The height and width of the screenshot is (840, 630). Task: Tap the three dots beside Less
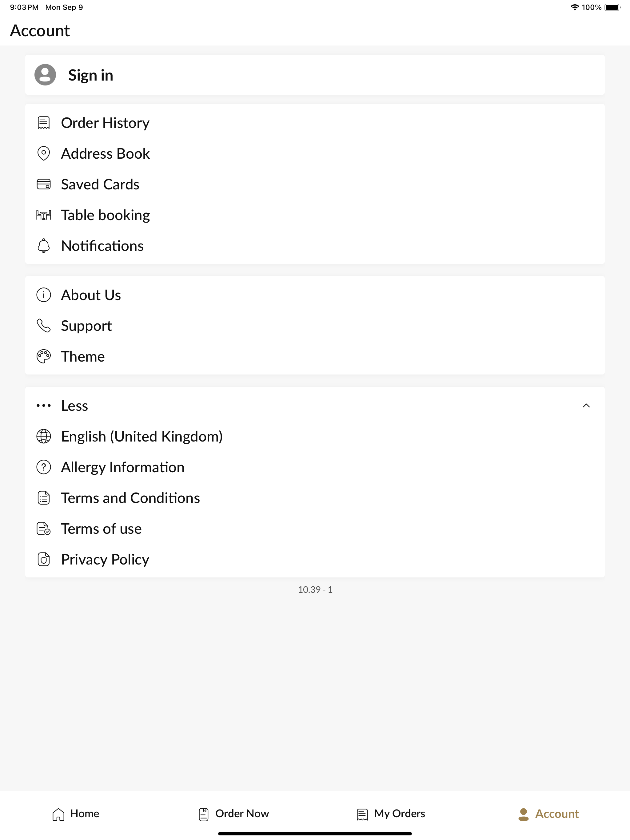tap(44, 406)
